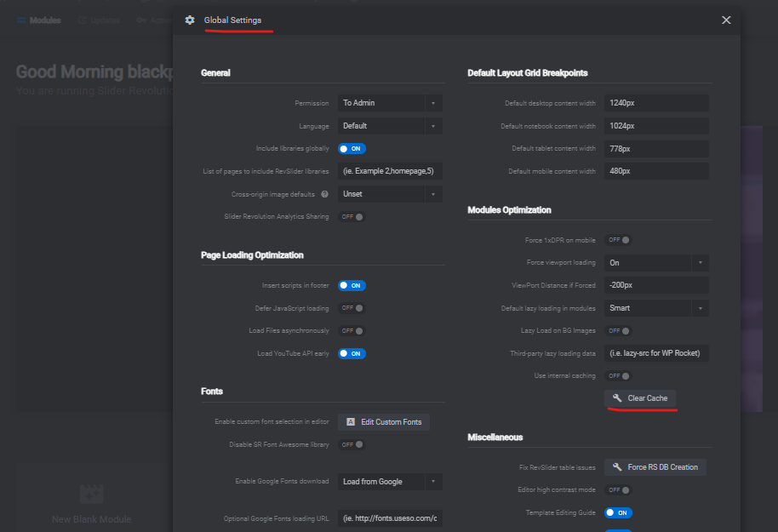Click the Cross-origin image defaults help icon
This screenshot has height=532, width=778.
point(324,194)
